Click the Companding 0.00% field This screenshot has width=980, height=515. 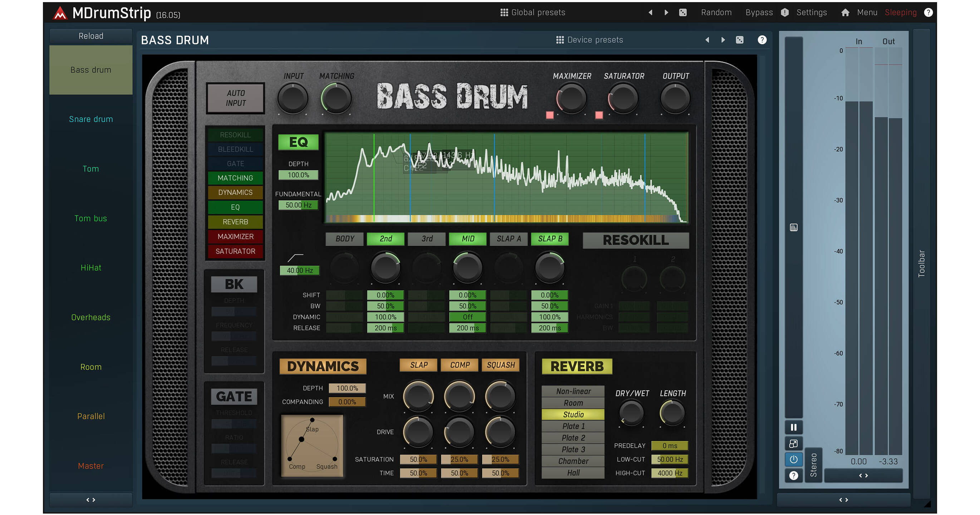(x=347, y=402)
